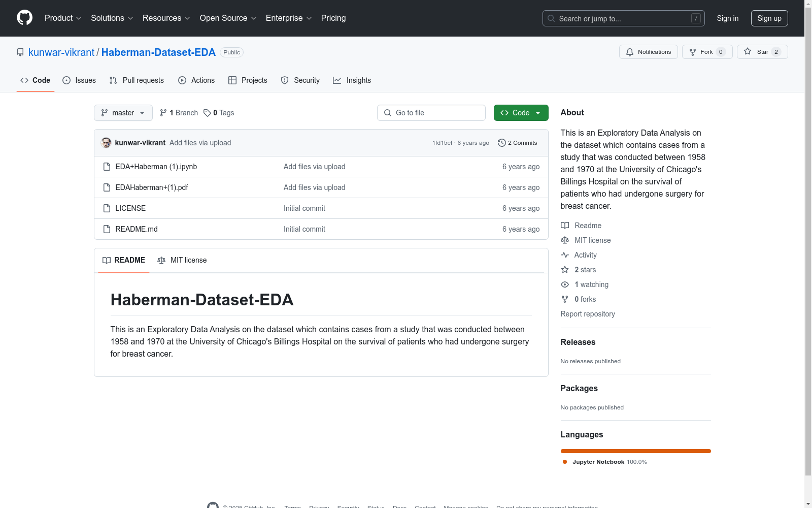
Task: Click the Packages heading link
Action: point(579,389)
